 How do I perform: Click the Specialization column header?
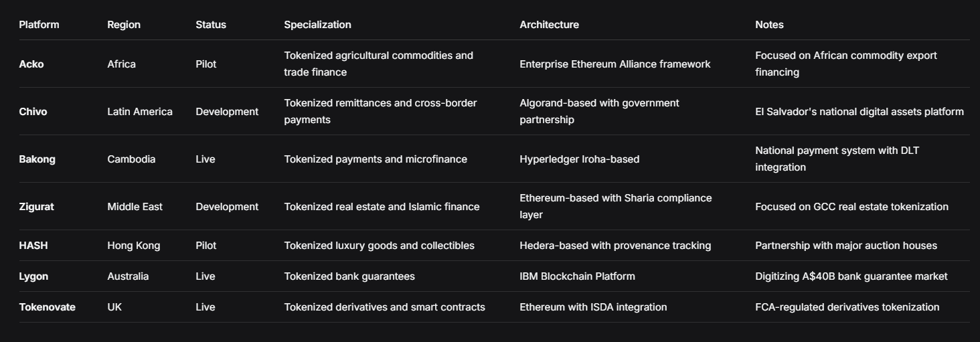click(x=317, y=25)
